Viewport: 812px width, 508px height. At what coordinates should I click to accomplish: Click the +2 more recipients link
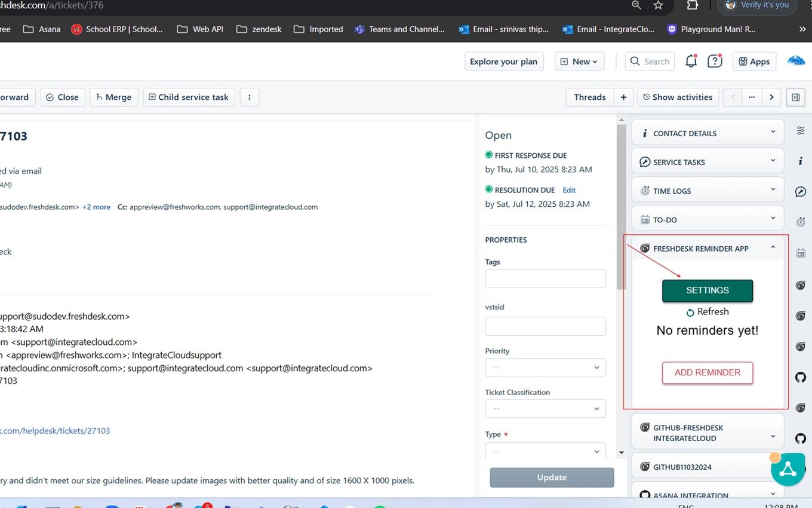coord(96,207)
